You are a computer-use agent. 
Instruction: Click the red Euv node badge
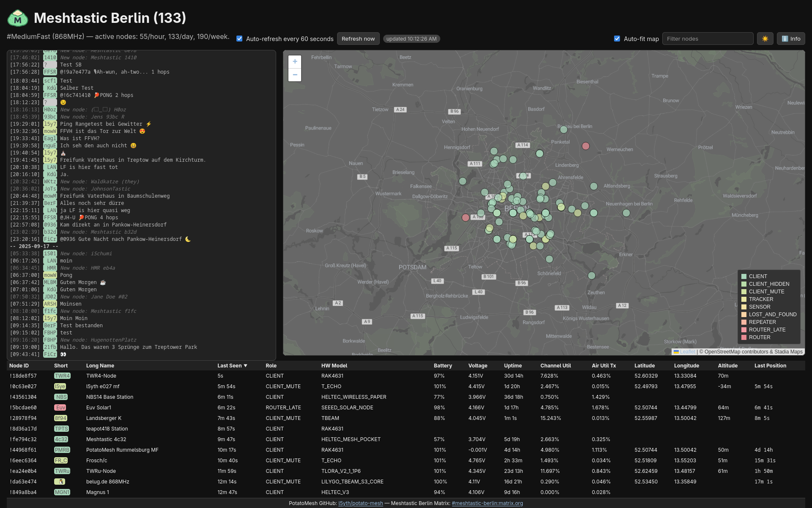click(60, 408)
